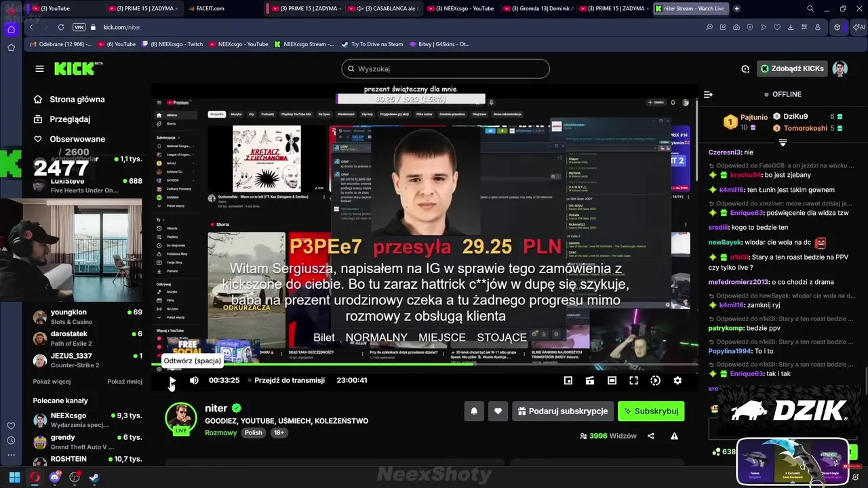
Task: Open NEEXcsgo recommended channel
Action: [87, 420]
